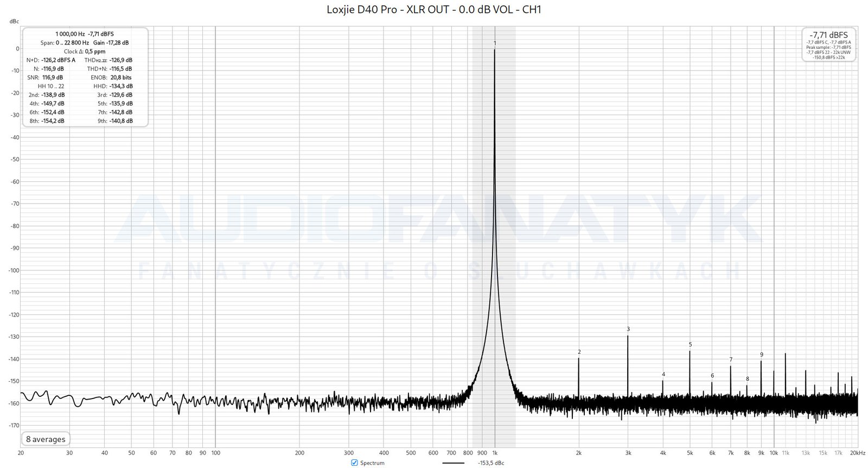Select the fundamental peak marker labeled 1
This screenshot has height=468, width=868.
tap(495, 43)
